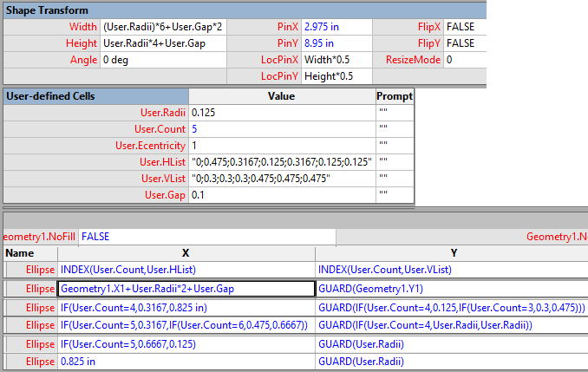Image resolution: width=588 pixels, height=372 pixels.
Task: Select the FlipX FALSE cell
Action: (x=464, y=27)
